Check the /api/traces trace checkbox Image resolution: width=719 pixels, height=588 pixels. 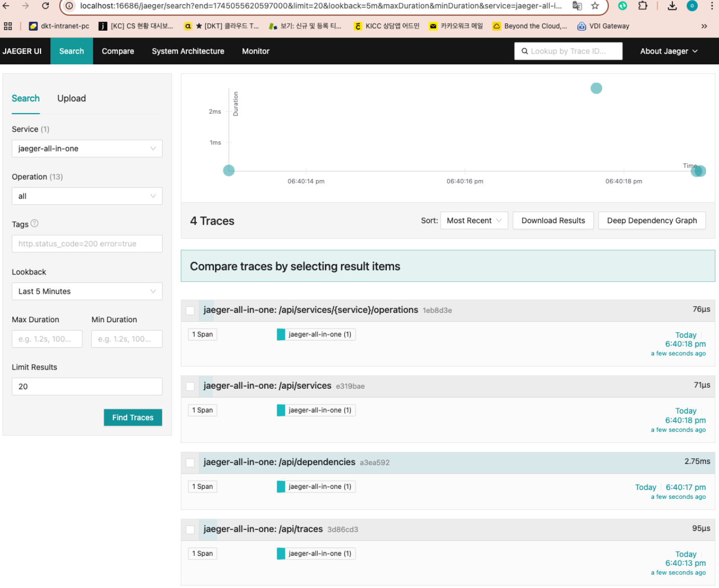pyautogui.click(x=191, y=529)
